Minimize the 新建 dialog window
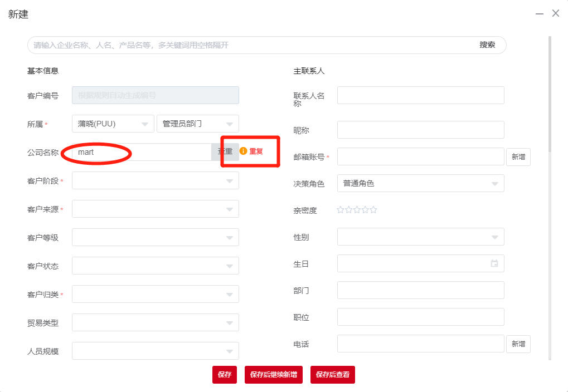Image resolution: width=568 pixels, height=392 pixels. [x=539, y=13]
